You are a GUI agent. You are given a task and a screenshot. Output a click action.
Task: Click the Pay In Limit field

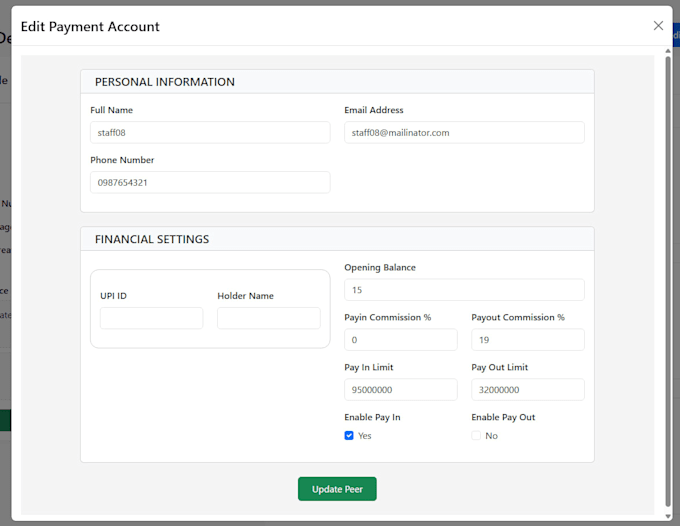coord(401,389)
